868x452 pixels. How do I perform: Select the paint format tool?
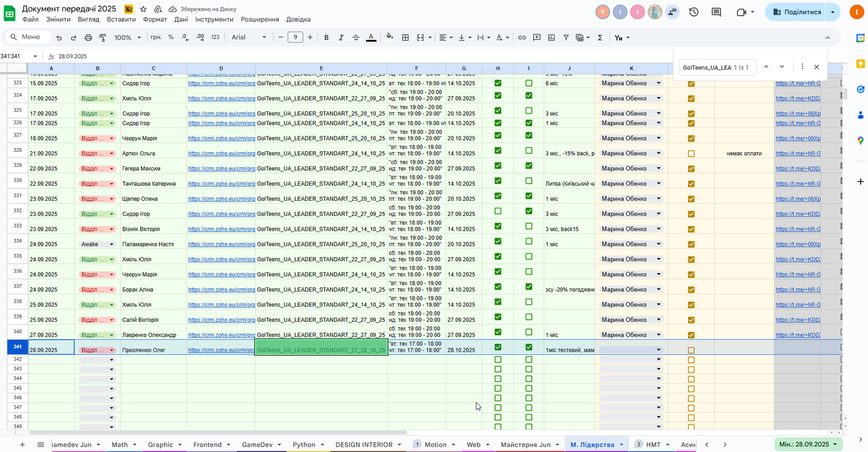click(x=103, y=37)
